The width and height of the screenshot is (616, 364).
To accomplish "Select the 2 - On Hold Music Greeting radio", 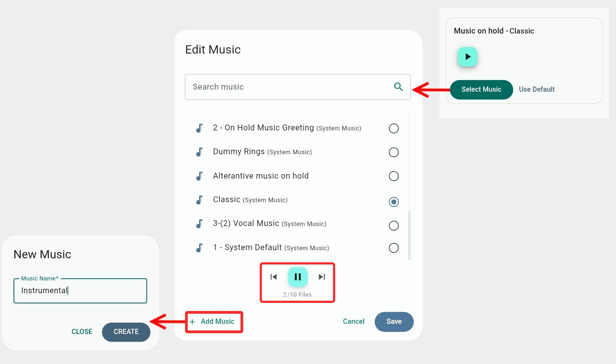I will pyautogui.click(x=394, y=128).
